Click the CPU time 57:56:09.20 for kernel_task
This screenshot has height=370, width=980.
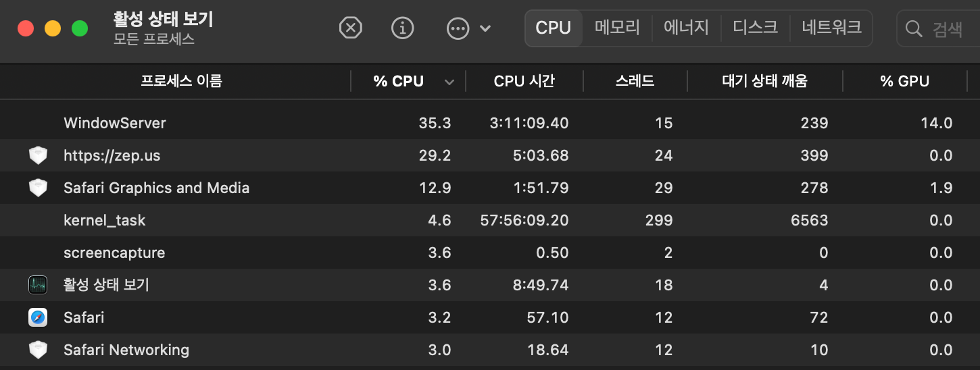pyautogui.click(x=524, y=220)
